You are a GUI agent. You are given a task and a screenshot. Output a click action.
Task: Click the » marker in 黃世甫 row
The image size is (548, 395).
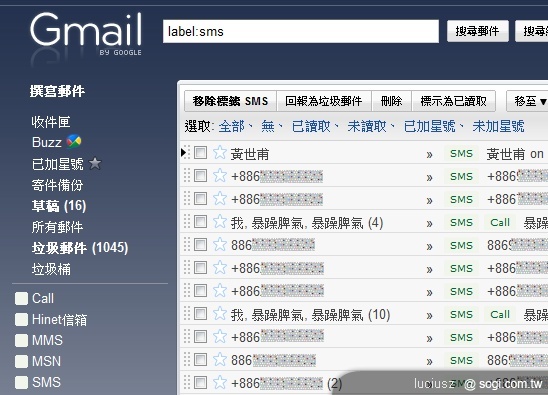(430, 155)
